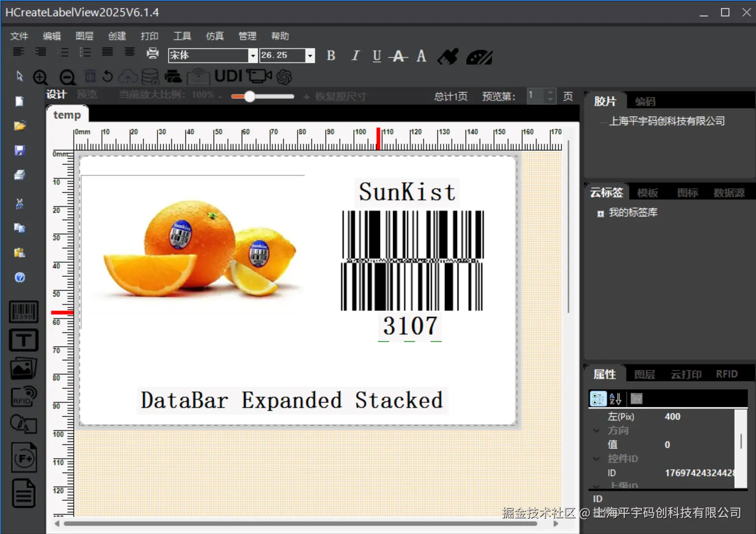
Task: Toggle bold formatting
Action: click(331, 56)
